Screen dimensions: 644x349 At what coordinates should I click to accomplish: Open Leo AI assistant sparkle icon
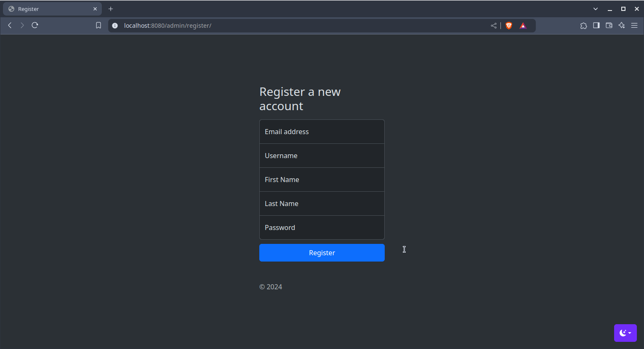tap(622, 26)
